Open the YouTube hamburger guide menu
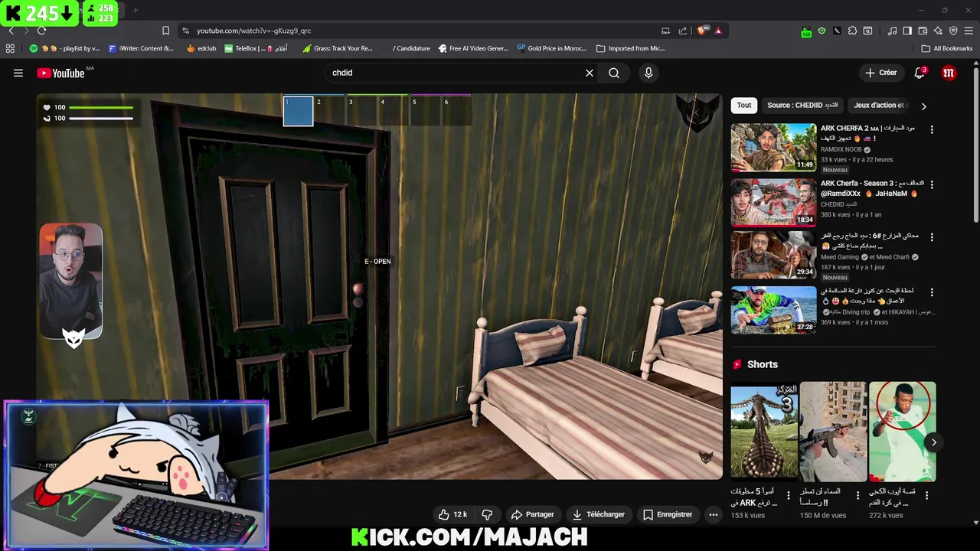The width and height of the screenshot is (980, 551). click(18, 73)
